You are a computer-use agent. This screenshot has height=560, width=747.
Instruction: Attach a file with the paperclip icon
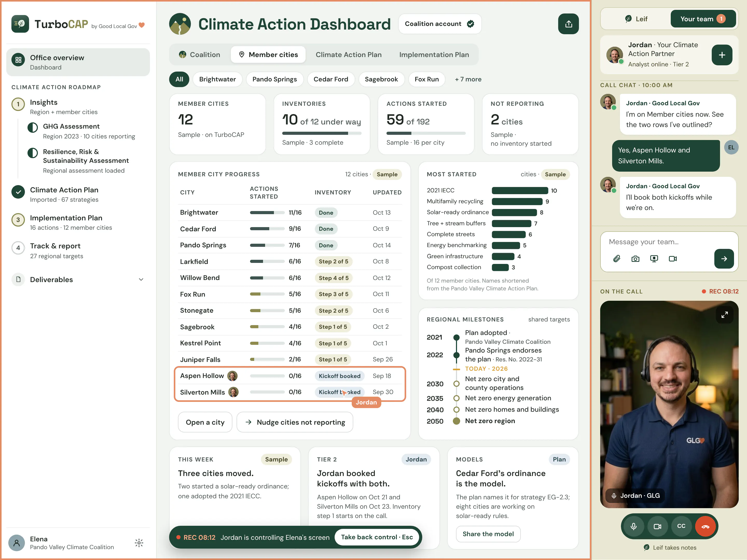click(617, 258)
